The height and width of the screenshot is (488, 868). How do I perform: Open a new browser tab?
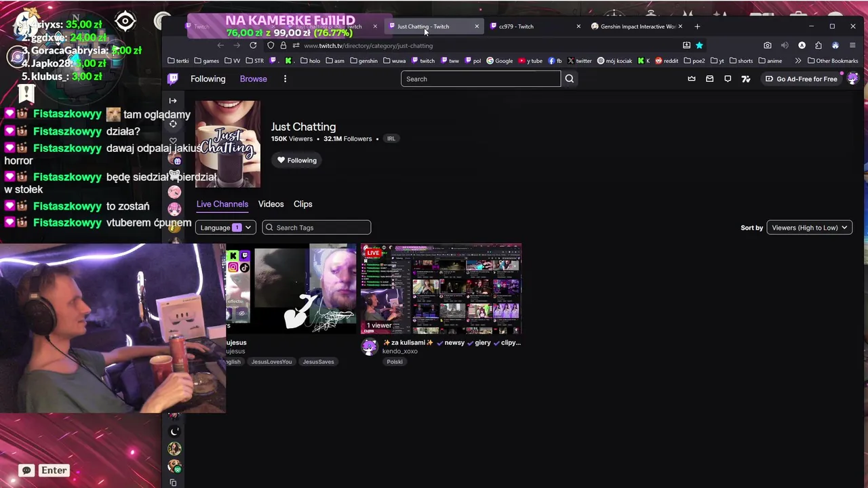click(x=697, y=26)
